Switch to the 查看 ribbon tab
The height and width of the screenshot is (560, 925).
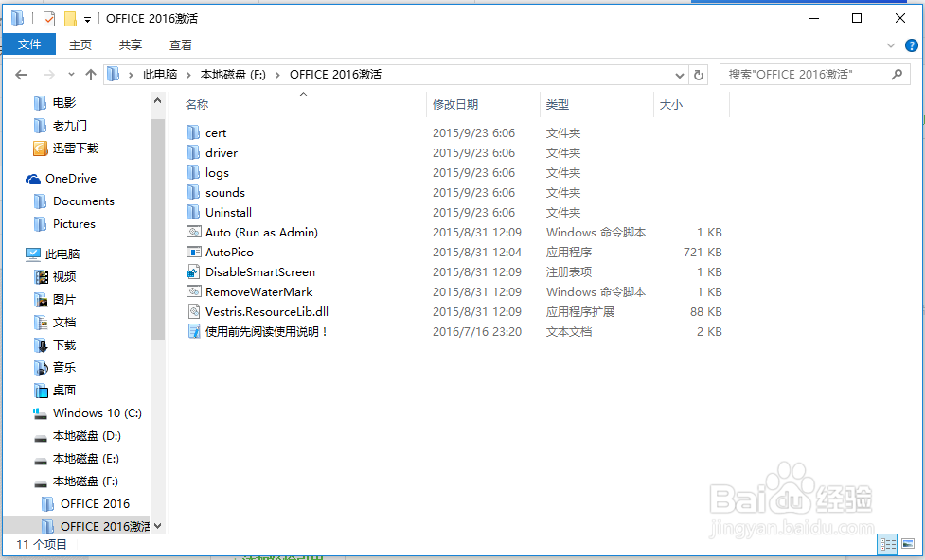tap(181, 44)
